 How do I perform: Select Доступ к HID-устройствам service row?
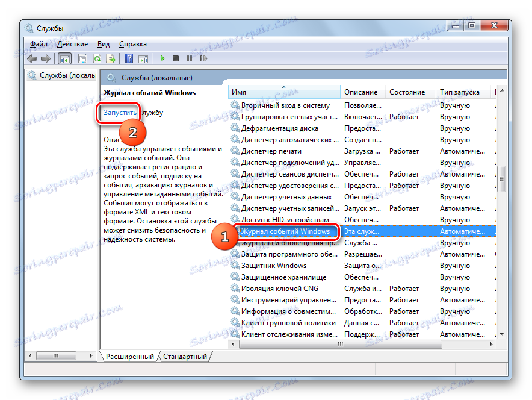click(363, 220)
